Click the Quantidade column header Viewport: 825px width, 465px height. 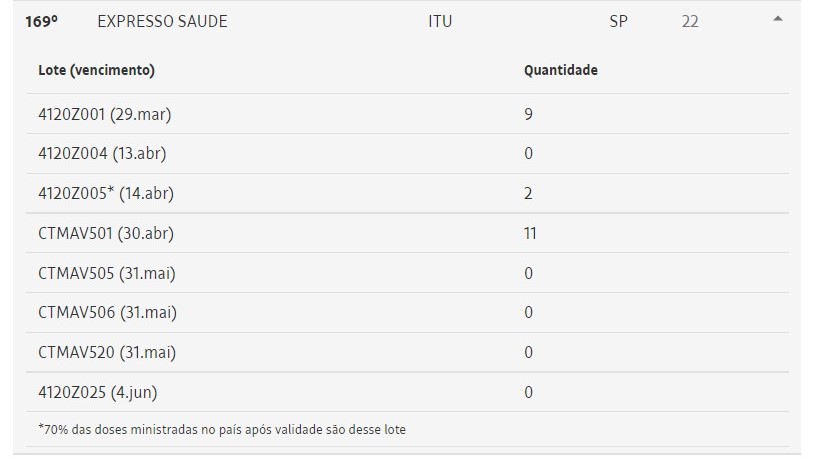pos(560,70)
